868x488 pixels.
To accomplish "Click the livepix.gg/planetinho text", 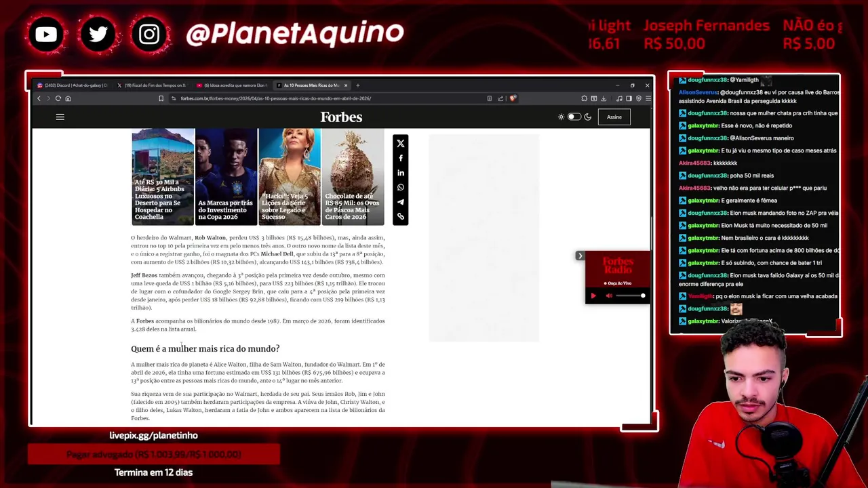I will click(x=153, y=435).
